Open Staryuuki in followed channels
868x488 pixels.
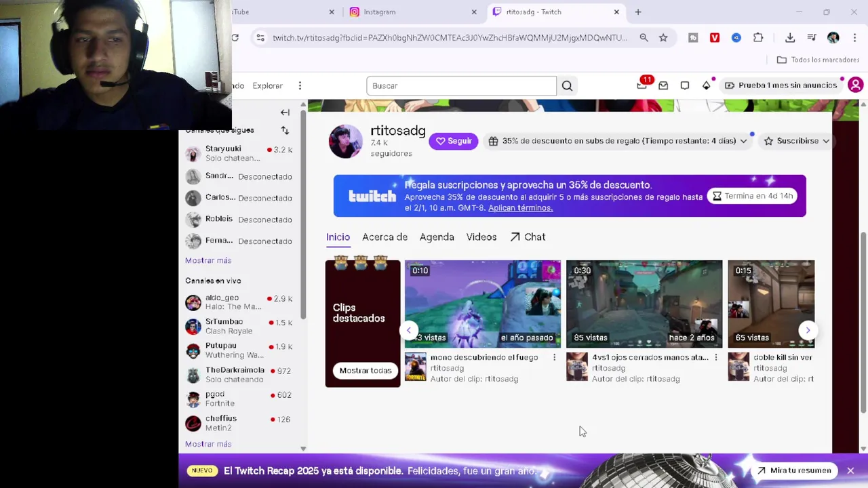tap(239, 153)
